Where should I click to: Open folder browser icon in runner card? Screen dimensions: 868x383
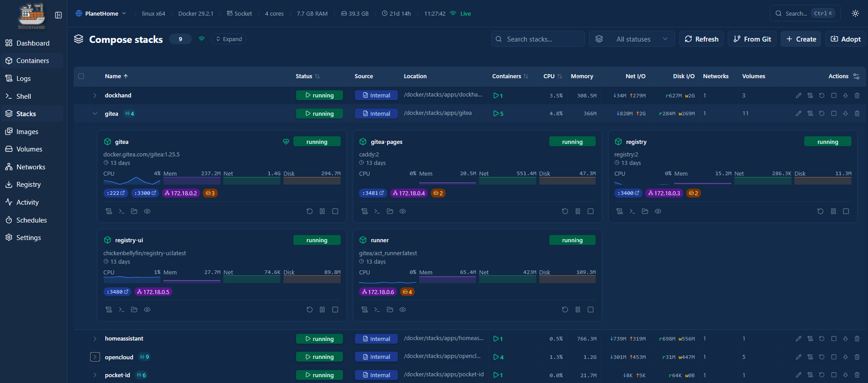(x=390, y=310)
